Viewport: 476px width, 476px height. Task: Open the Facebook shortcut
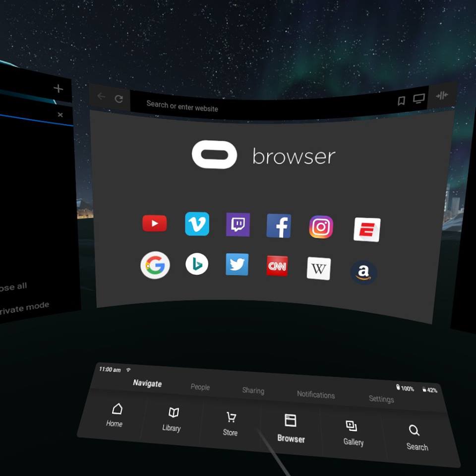pyautogui.click(x=279, y=226)
